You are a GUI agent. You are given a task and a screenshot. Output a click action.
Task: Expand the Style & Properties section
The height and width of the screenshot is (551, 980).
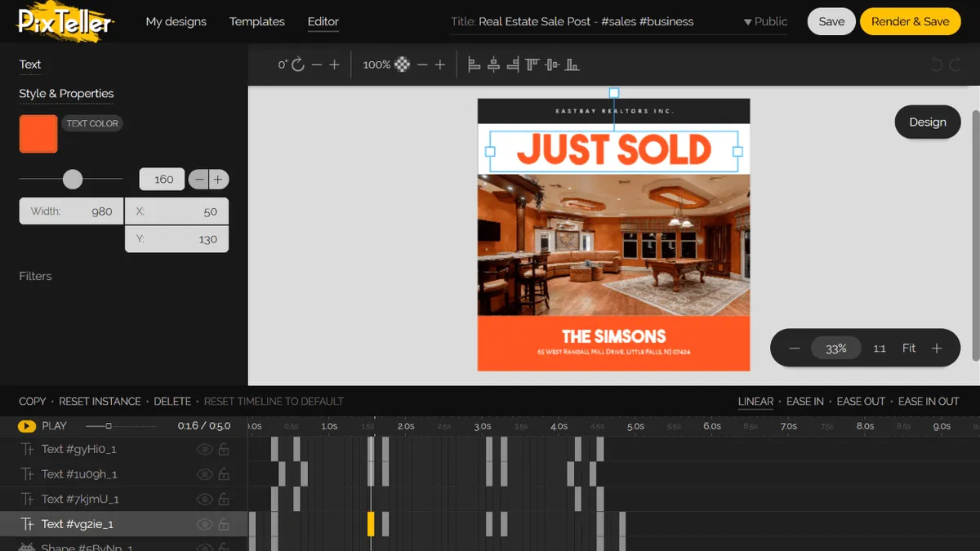pyautogui.click(x=66, y=93)
